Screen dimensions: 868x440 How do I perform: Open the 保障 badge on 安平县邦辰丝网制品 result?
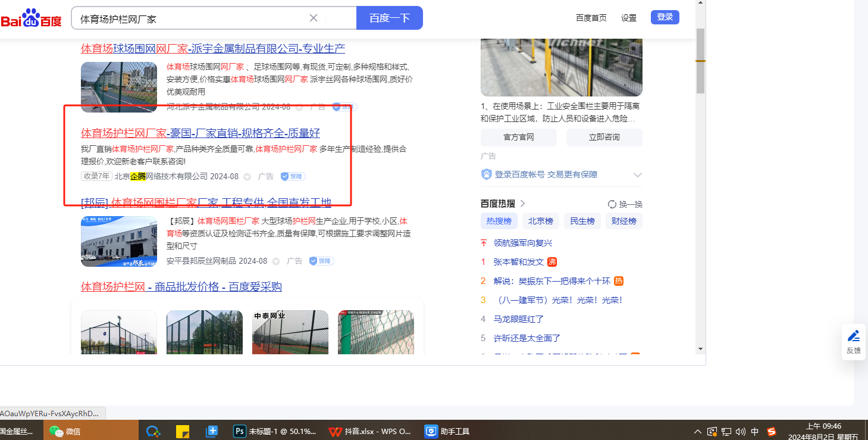pos(321,261)
